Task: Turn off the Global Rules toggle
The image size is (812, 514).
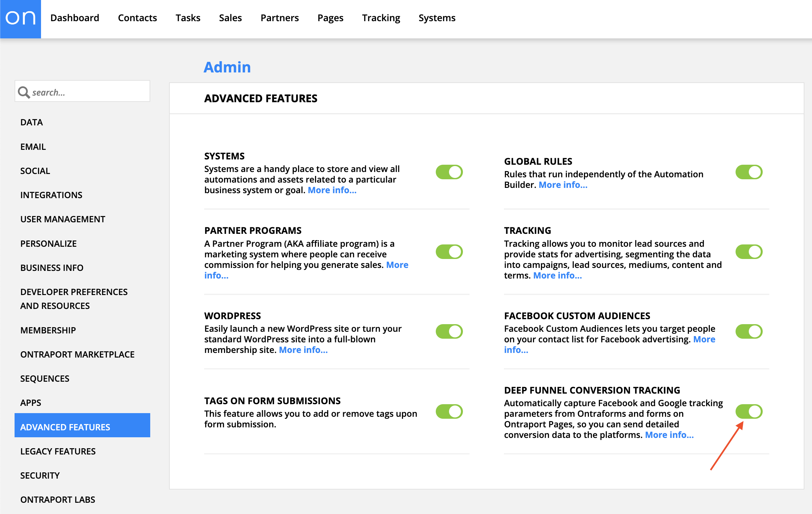Action: (748, 172)
